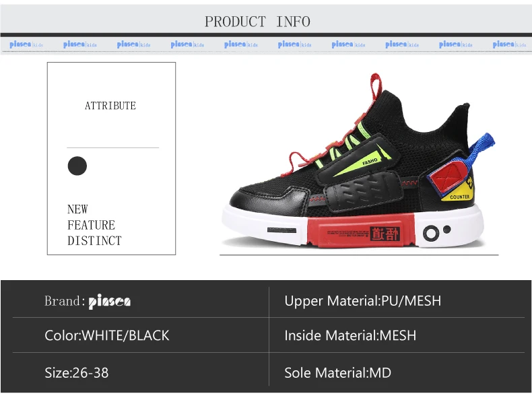Click the last piasea kids watermark logo
The image size is (532, 404).
click(x=509, y=44)
